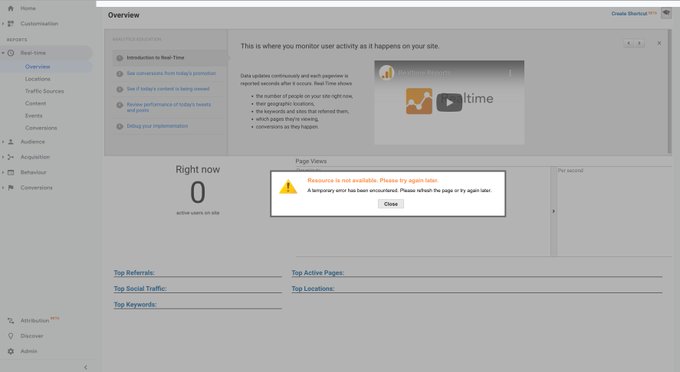Expand the Customisation section
680x372 pixels.
3,23
